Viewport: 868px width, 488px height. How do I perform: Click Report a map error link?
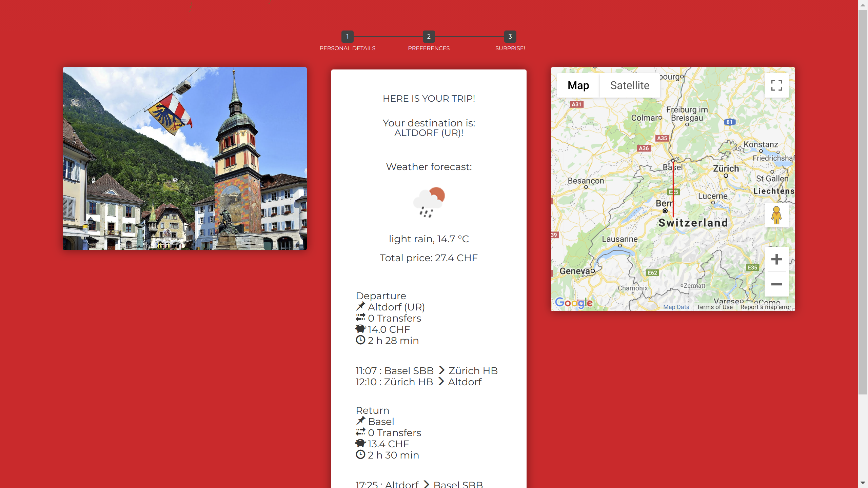pyautogui.click(x=766, y=307)
